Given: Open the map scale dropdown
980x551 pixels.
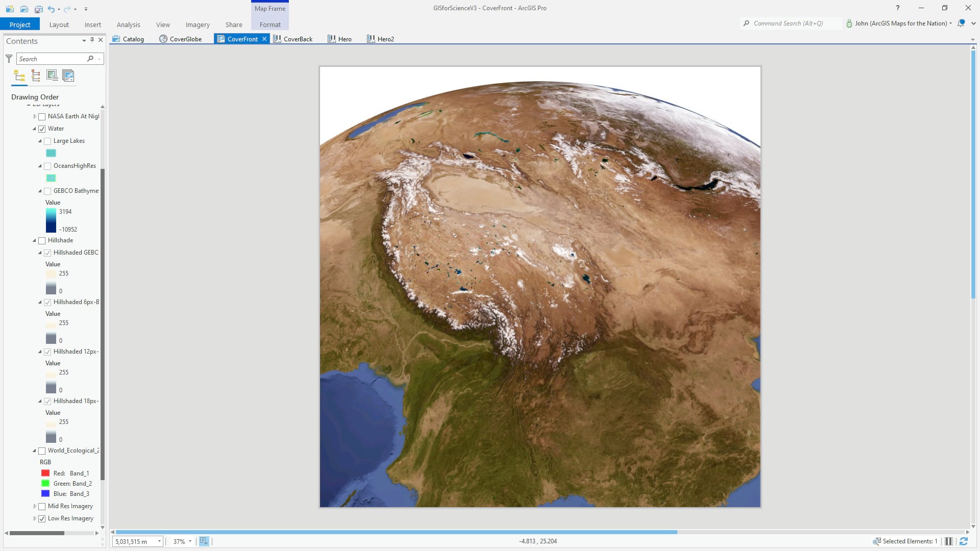Looking at the screenshot, I should tap(159, 541).
